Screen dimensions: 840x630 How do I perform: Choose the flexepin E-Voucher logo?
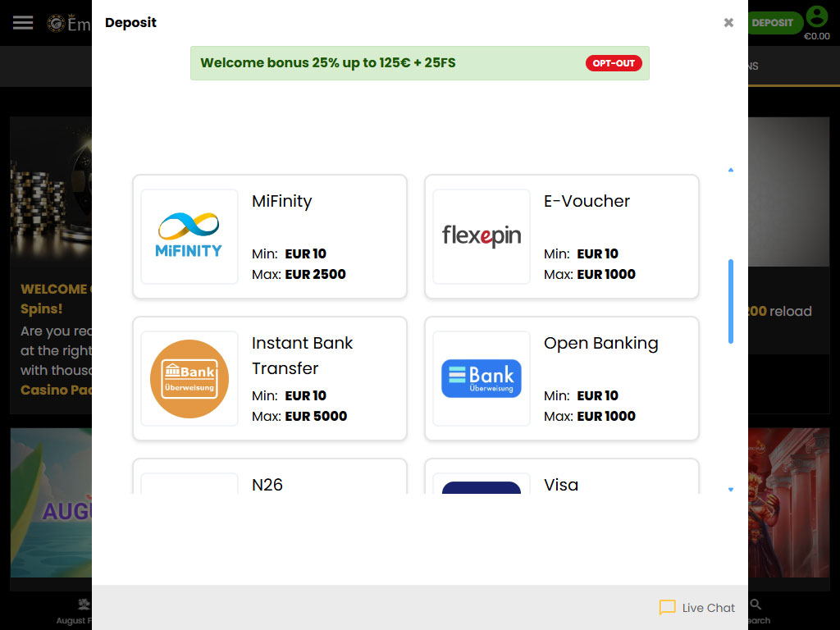click(481, 236)
